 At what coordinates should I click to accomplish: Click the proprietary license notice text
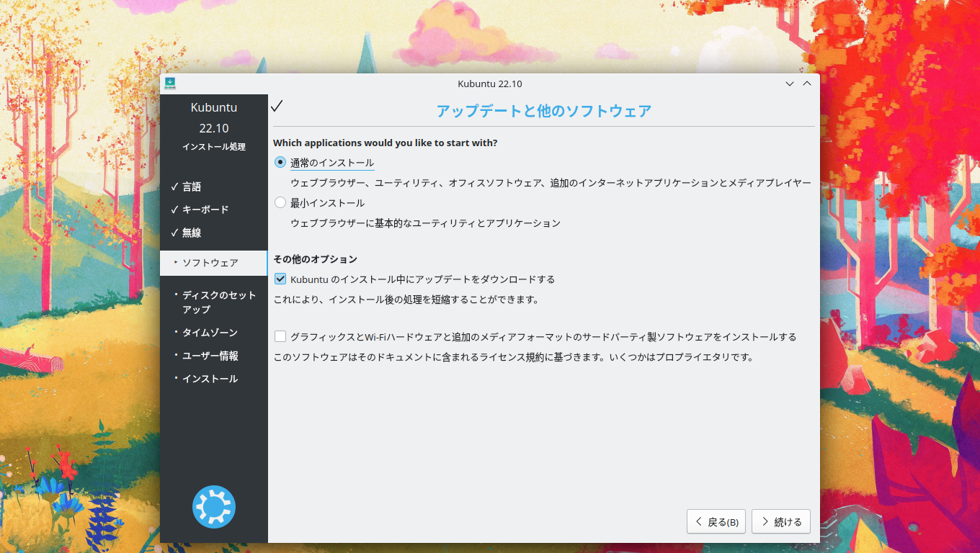(x=513, y=357)
